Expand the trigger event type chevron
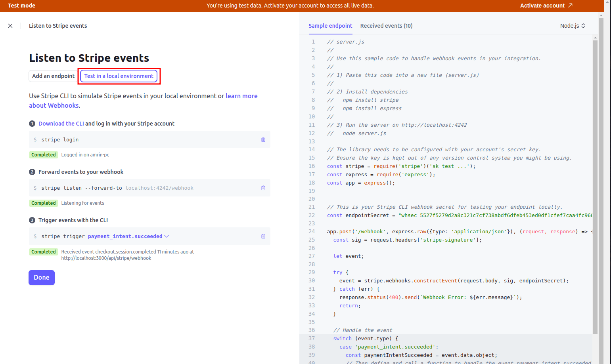Screen dimensions: 611x364 [166, 236]
